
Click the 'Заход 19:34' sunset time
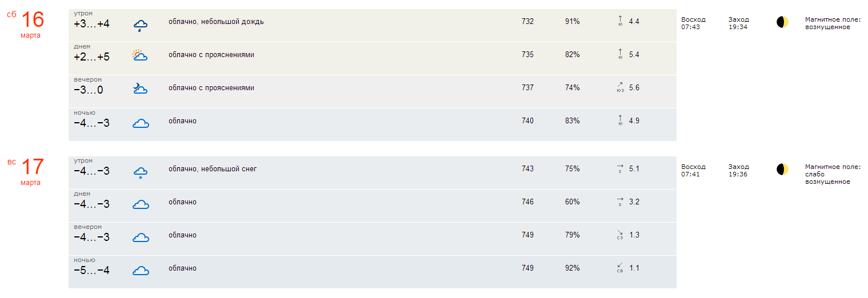point(738,23)
